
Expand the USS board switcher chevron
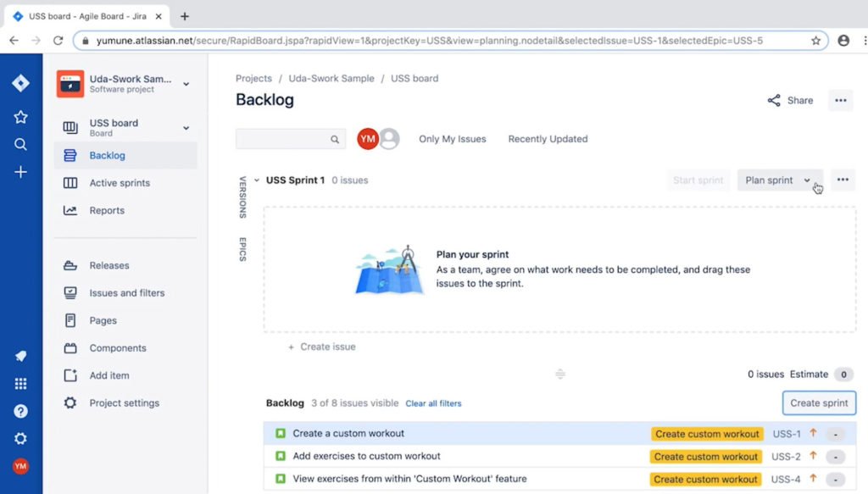pyautogui.click(x=186, y=128)
